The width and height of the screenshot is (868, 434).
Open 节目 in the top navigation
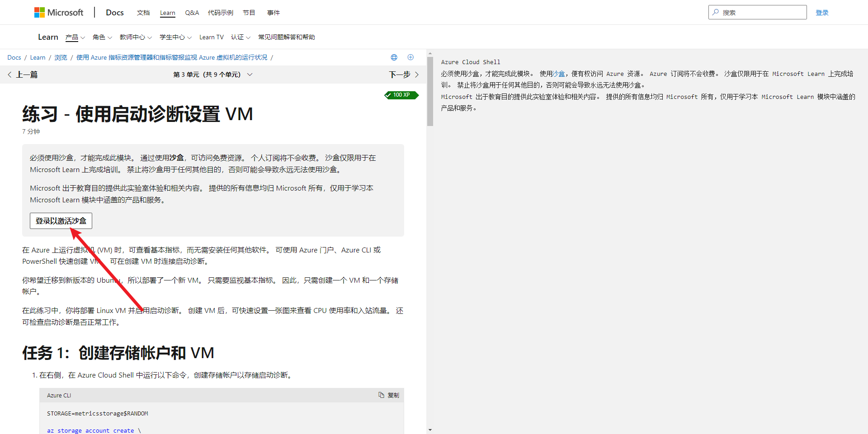click(x=249, y=13)
